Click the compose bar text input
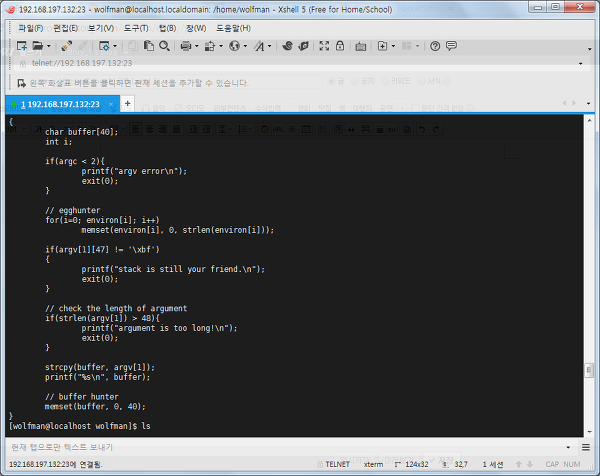Screen dimensions: 600x476 [x=285, y=447]
